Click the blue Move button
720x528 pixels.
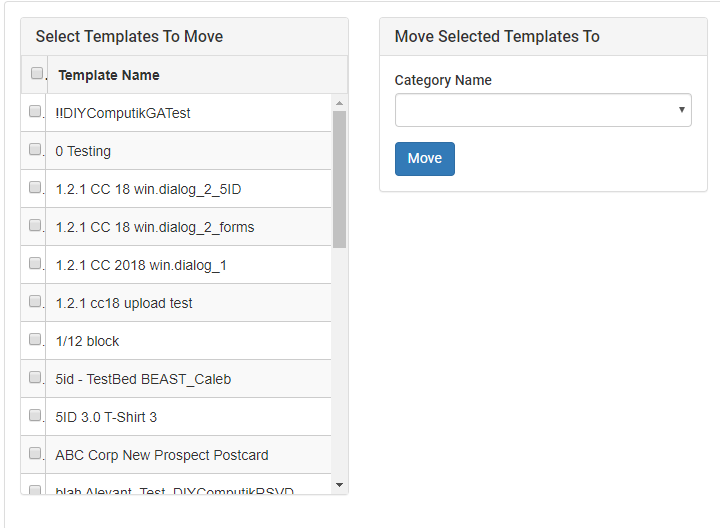tap(425, 159)
